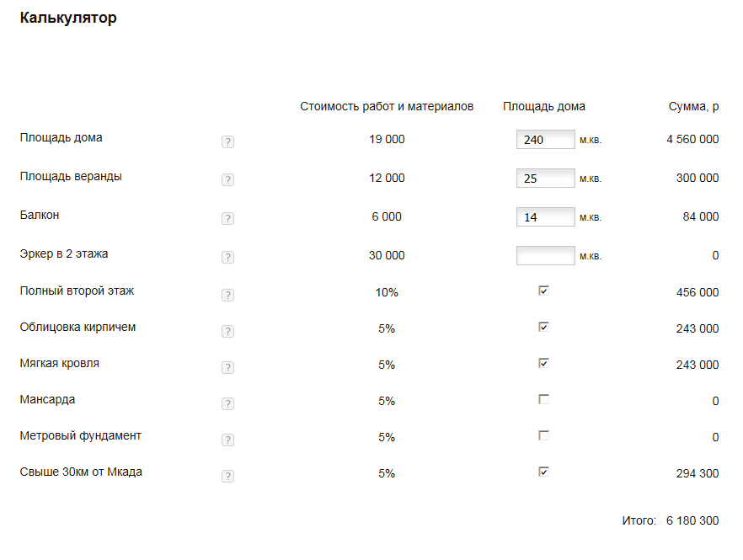Select the veranda area field showing 25
Screen dimensions: 743x560
pyautogui.click(x=545, y=179)
